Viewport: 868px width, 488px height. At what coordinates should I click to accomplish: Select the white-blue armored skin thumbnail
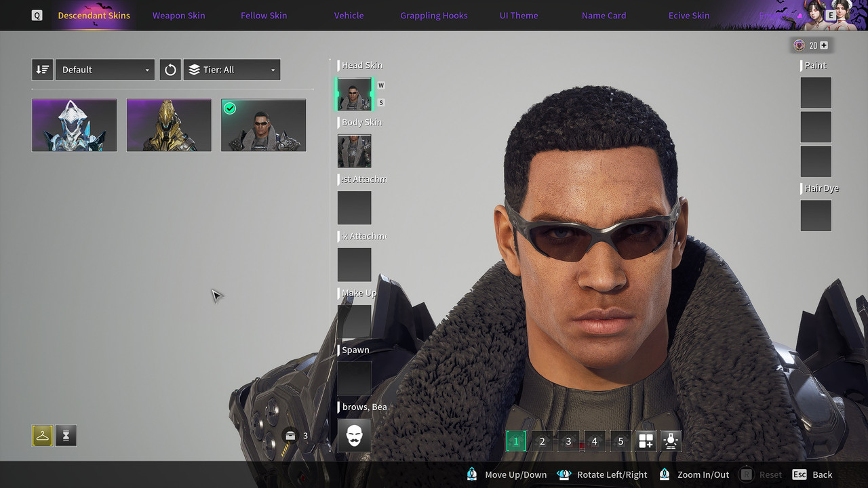coord(74,125)
